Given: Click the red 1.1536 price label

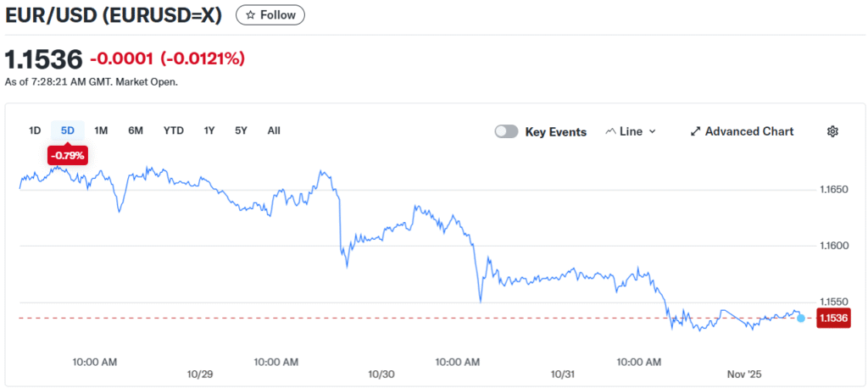Looking at the screenshot, I should 832,318.
